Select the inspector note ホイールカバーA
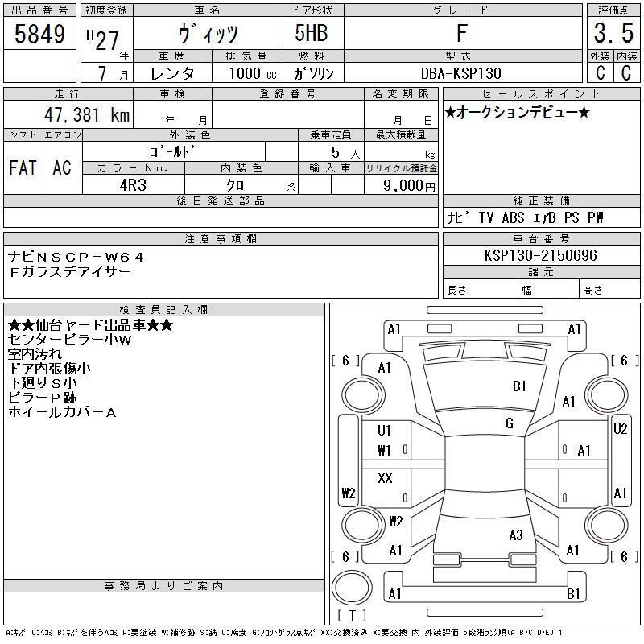644x644 pixels. pyautogui.click(x=62, y=412)
